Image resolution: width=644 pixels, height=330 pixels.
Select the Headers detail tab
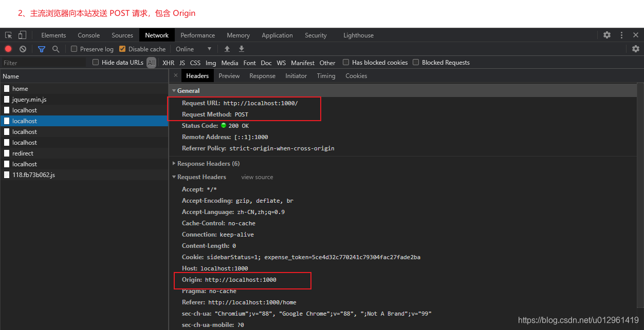(197, 75)
